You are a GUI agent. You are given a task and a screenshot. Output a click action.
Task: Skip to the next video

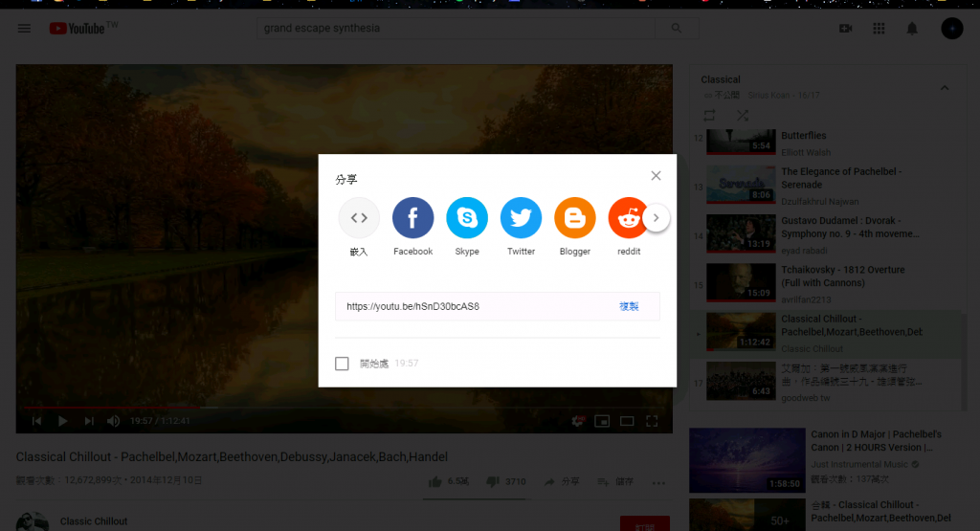click(89, 421)
